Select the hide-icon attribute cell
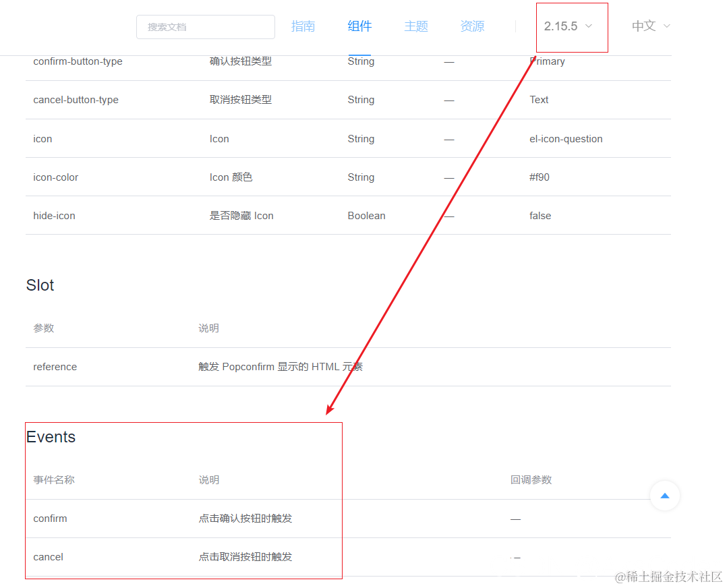This screenshot has height=588, width=727. coord(54,216)
